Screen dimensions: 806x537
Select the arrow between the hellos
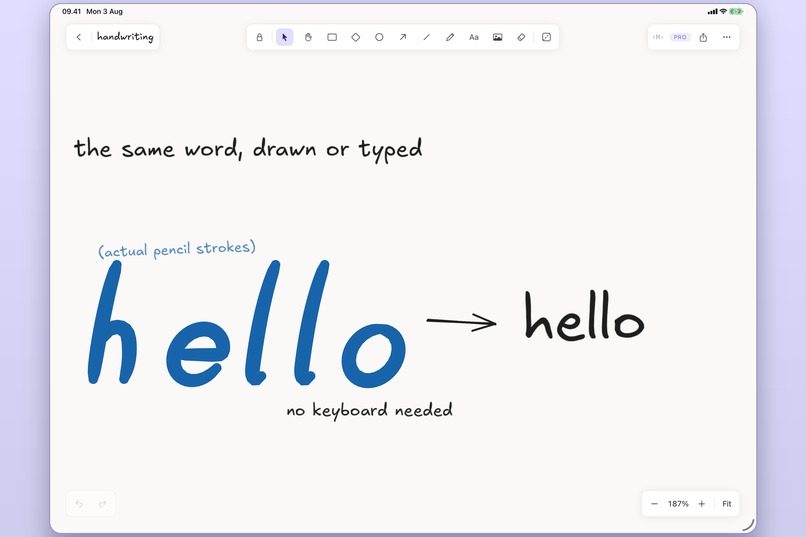[461, 322]
